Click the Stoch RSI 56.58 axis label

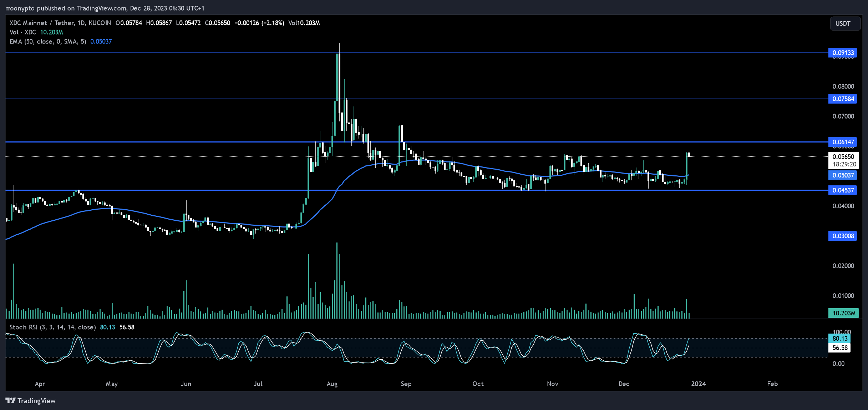click(839, 348)
